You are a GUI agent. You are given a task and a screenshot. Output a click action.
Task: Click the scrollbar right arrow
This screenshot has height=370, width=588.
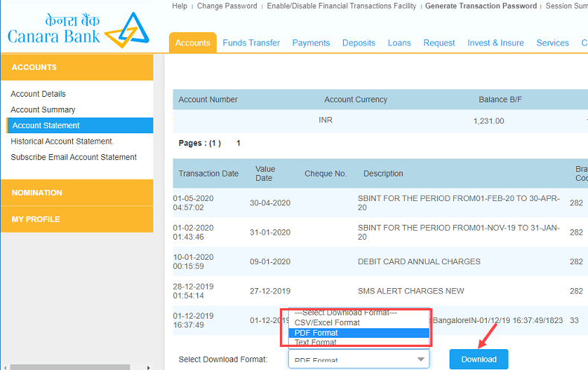pyautogui.click(x=149, y=367)
